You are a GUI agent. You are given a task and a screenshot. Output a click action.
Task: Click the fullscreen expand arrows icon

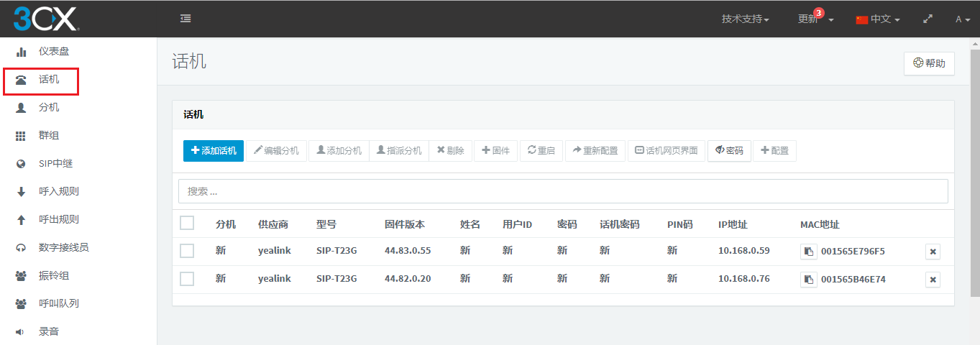(x=928, y=19)
